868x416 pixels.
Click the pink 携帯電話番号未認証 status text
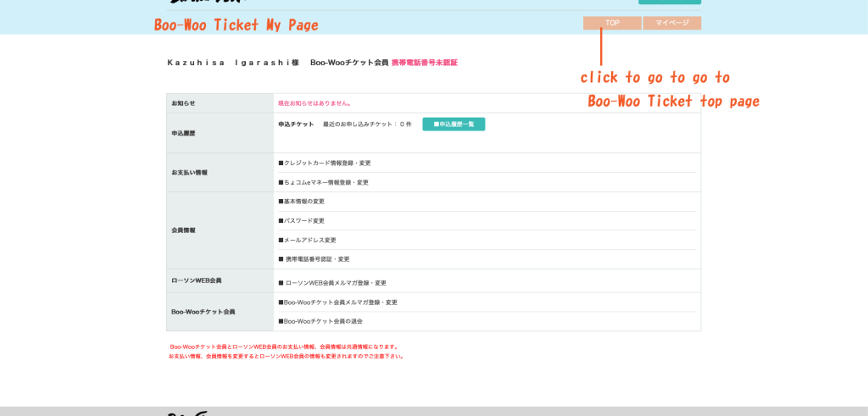[424, 63]
